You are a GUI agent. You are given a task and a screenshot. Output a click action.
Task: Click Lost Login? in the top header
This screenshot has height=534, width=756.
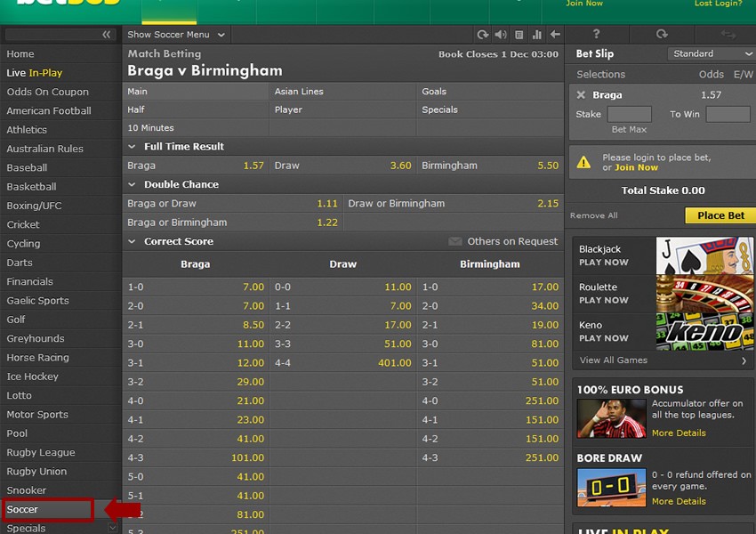pyautogui.click(x=718, y=4)
